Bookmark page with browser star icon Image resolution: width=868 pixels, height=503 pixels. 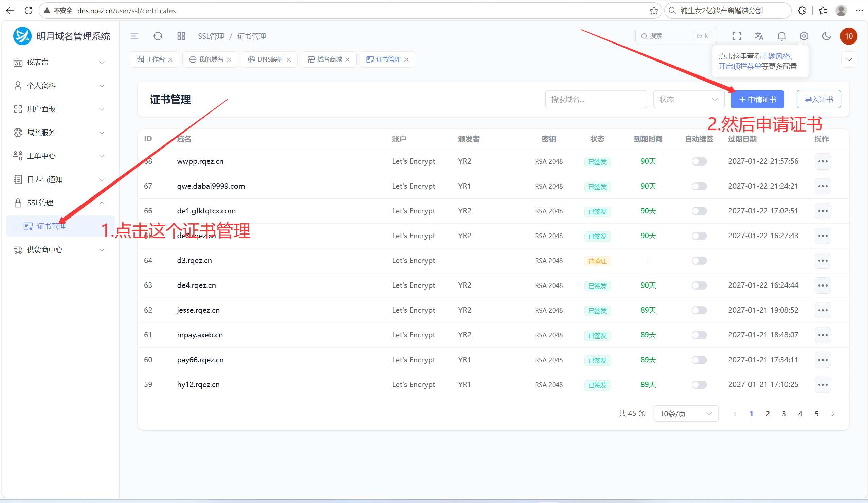(x=654, y=11)
